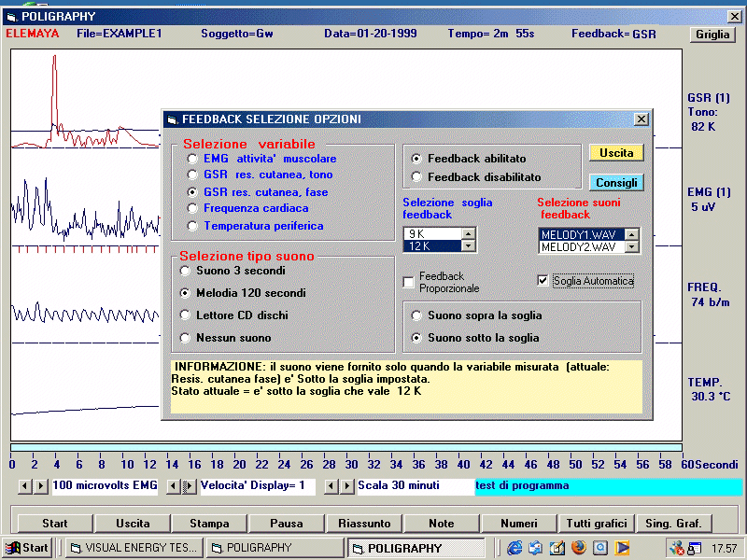This screenshot has width=747, height=560.
Task: Enable the Feedback Proporzionale checkbox
Action: click(x=408, y=282)
